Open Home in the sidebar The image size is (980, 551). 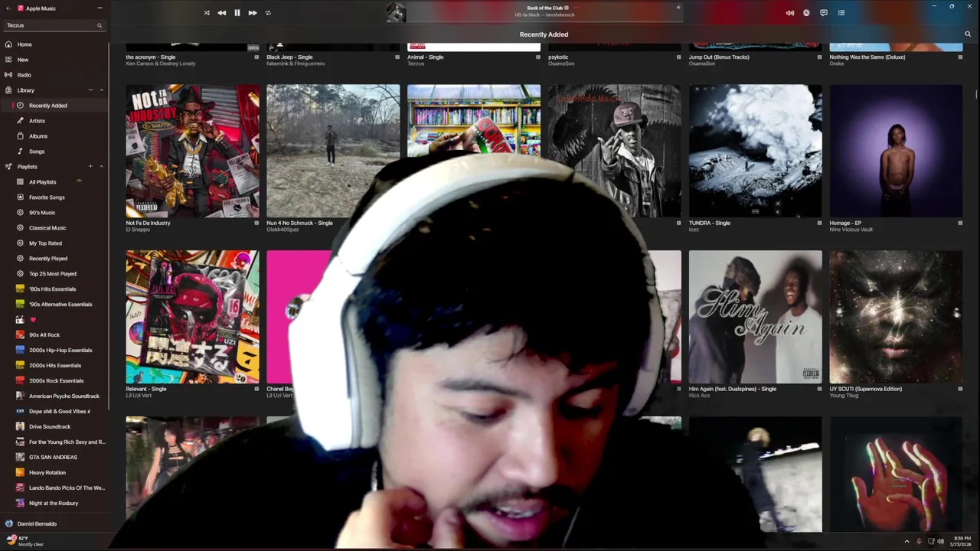[x=54, y=44]
